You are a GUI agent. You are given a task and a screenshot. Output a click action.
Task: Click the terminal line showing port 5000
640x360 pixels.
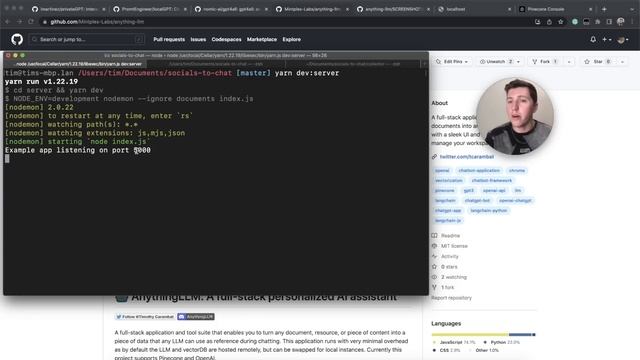78,150
